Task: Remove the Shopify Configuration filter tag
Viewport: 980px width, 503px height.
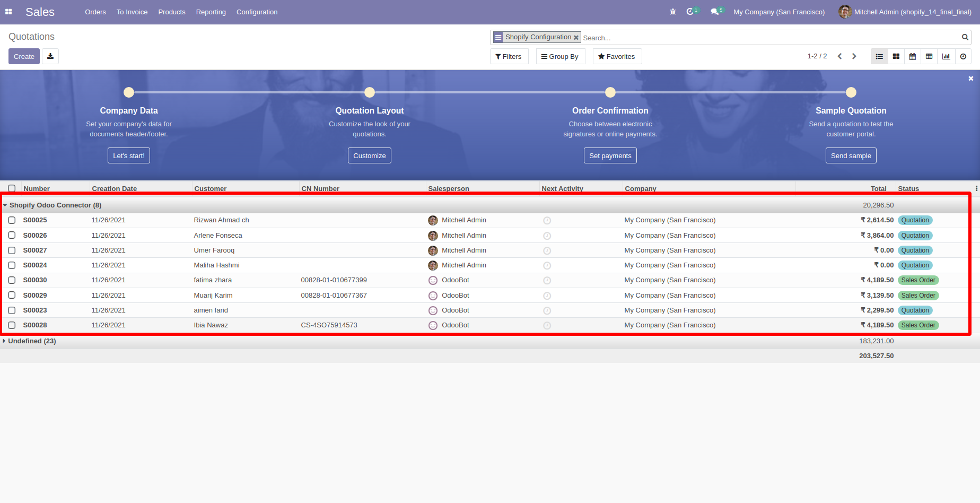Action: [x=576, y=38]
